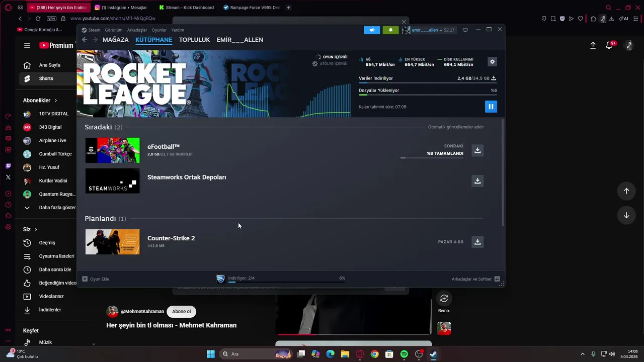The height and width of the screenshot is (362, 644).
Task: Open Arkadaşlar menu
Action: click(137, 30)
